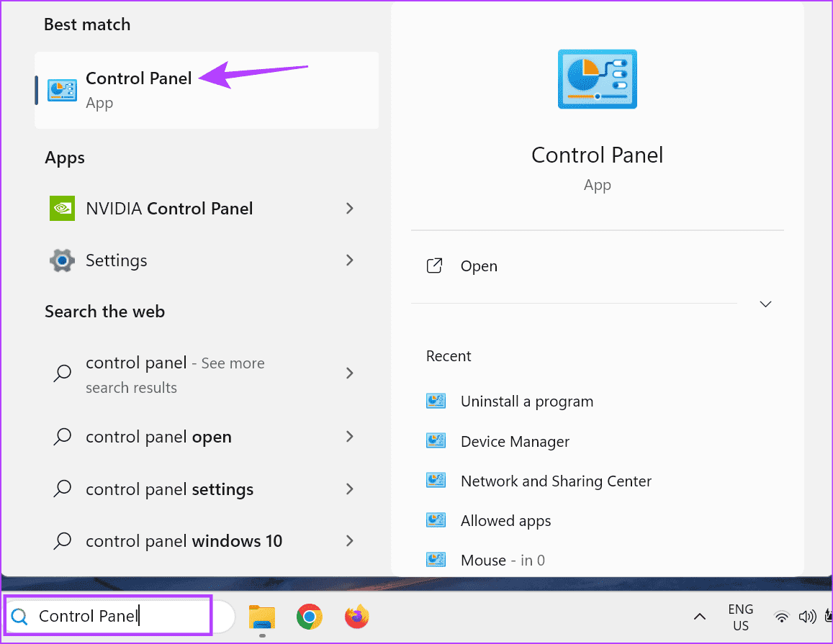Open File Explorer from the taskbar
This screenshot has width=833, height=644.
pos(262,617)
